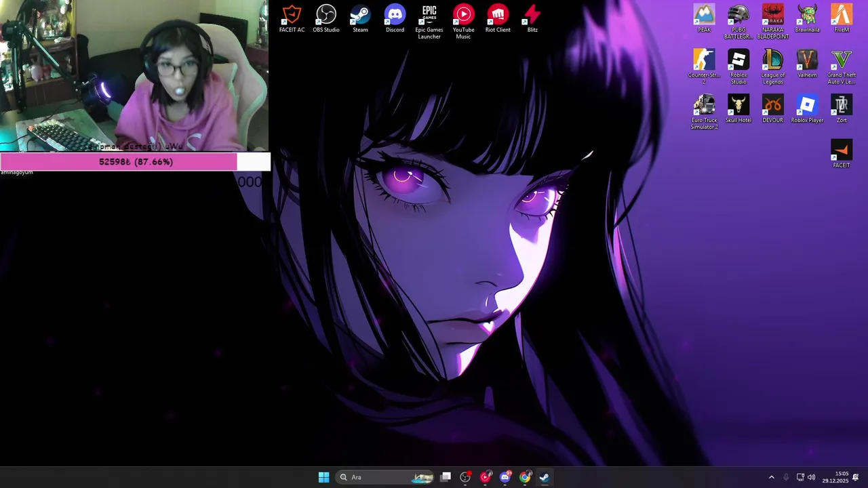The image size is (868, 488).
Task: Select the Epic Games Launcher shortcut
Action: (429, 22)
